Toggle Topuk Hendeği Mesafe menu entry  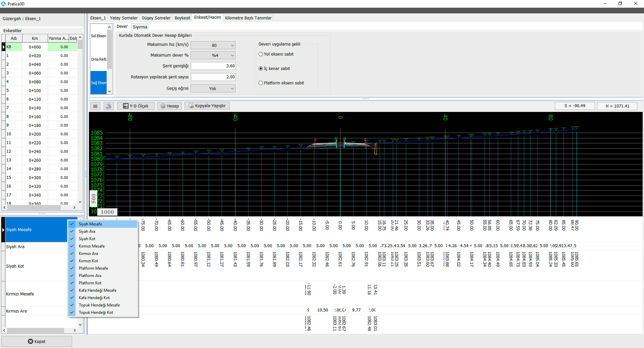99,305
